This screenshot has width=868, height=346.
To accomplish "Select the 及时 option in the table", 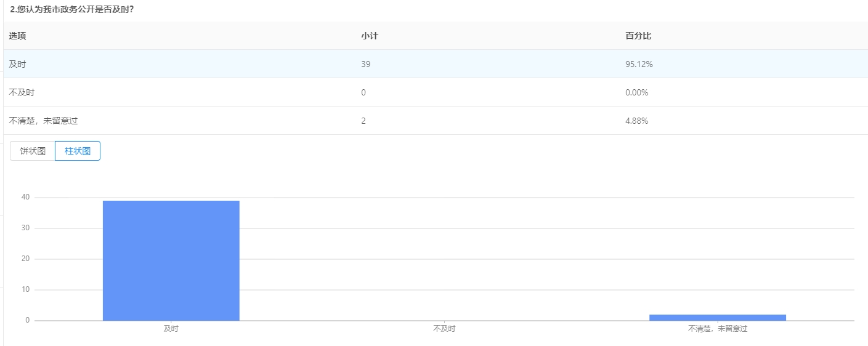I will click(17, 64).
